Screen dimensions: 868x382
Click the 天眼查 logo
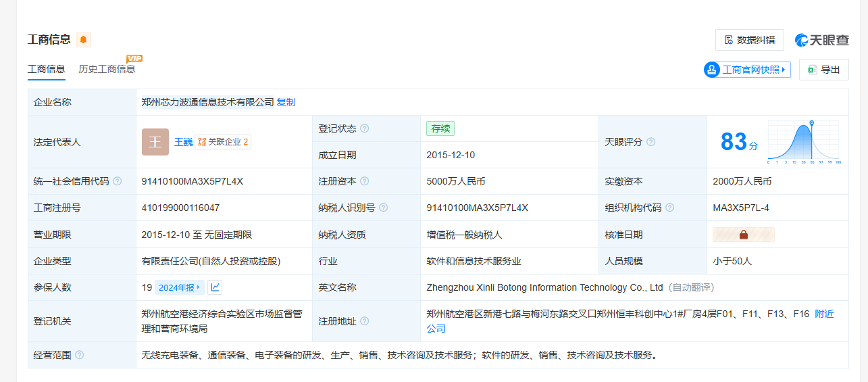[821, 40]
